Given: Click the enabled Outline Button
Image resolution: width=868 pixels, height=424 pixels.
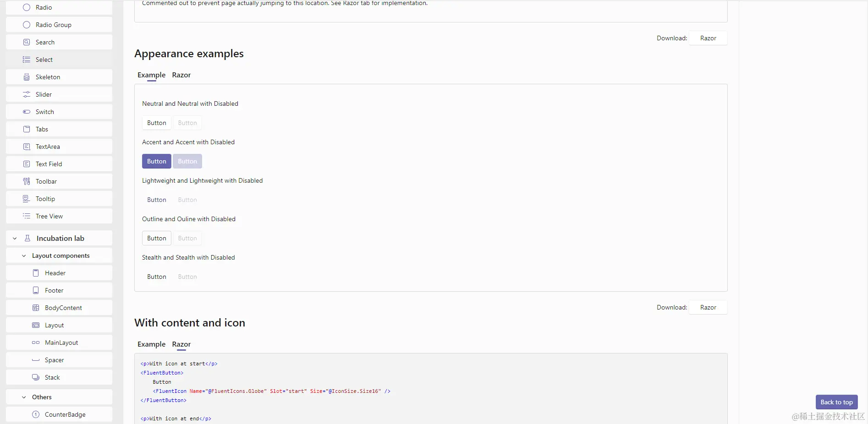Looking at the screenshot, I should tap(157, 238).
